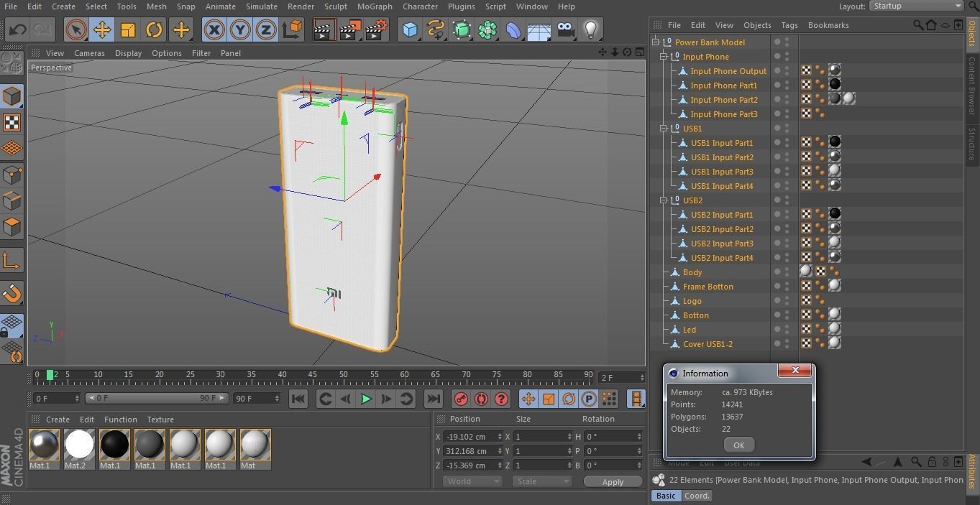
Task: Open the World coordinate dropdown
Action: pos(472,481)
